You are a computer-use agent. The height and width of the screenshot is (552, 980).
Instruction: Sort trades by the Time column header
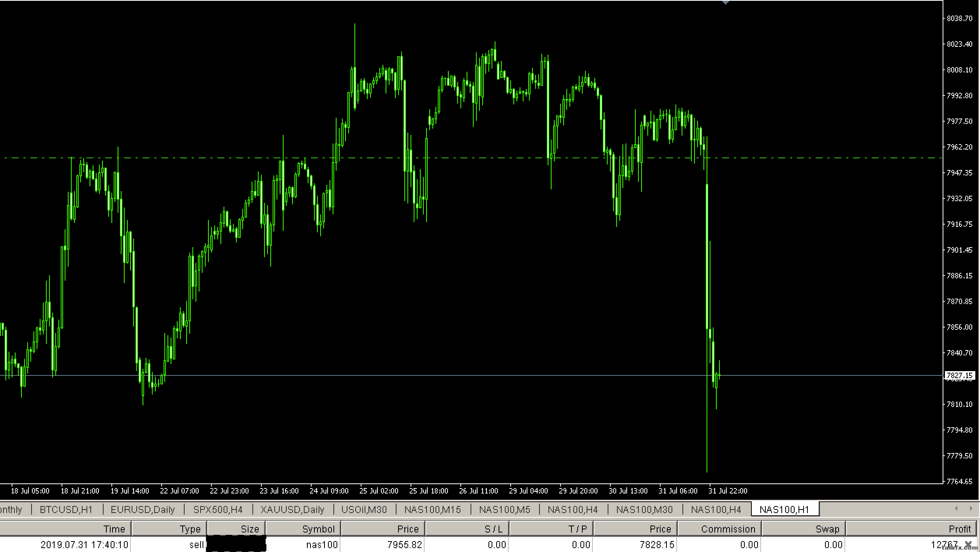tap(65, 529)
